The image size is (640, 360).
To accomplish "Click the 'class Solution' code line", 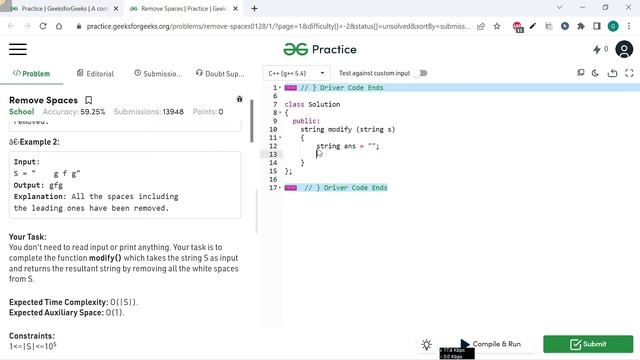I will pyautogui.click(x=312, y=104).
